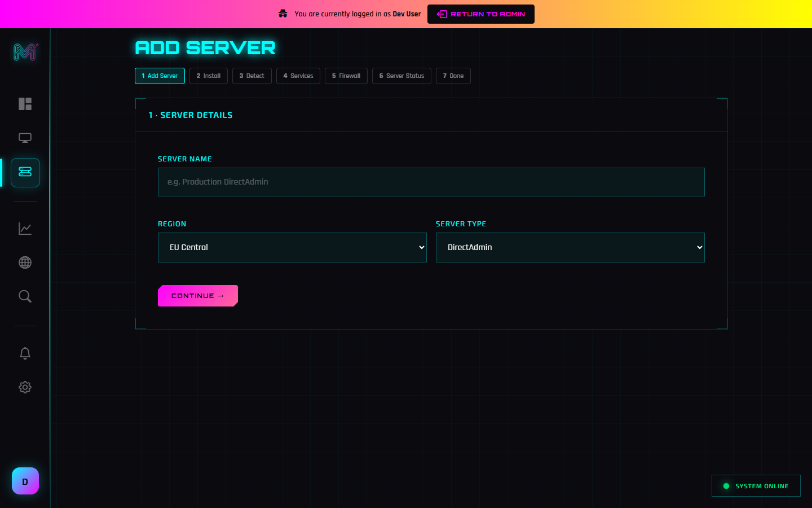The height and width of the screenshot is (508, 812).
Task: Open the Server Type dropdown showing DirectAdmin
Action: coord(570,247)
